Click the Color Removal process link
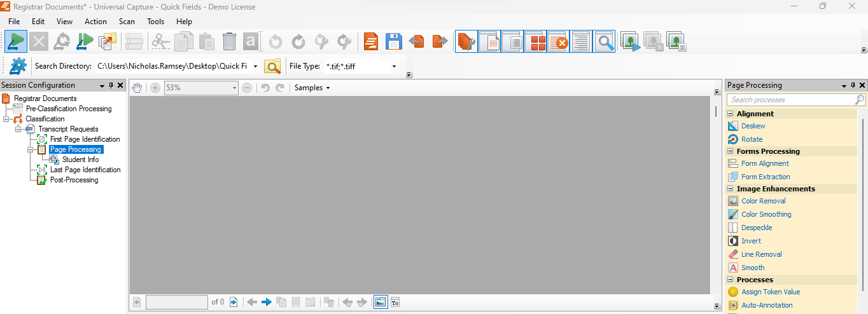The image size is (868, 314). [x=764, y=201]
